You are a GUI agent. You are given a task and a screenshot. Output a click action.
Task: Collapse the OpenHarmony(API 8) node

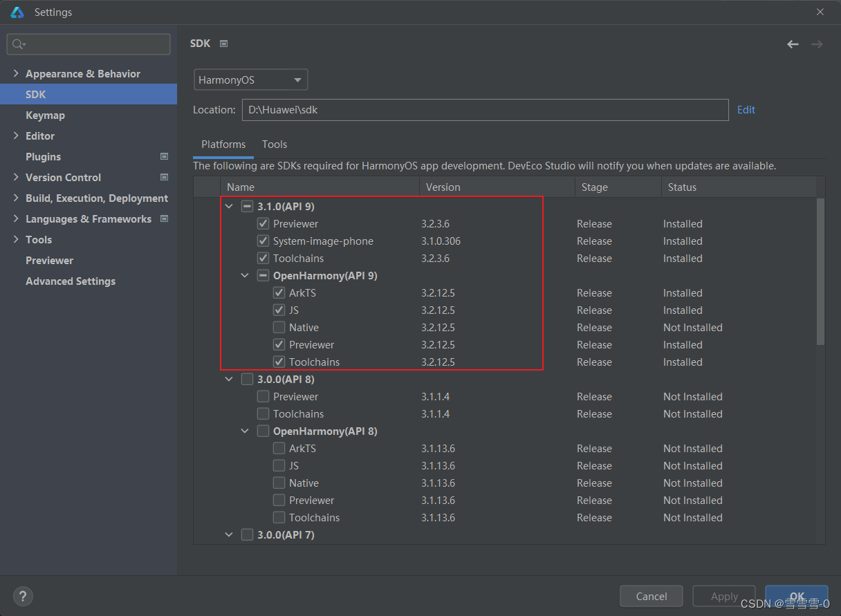click(245, 431)
